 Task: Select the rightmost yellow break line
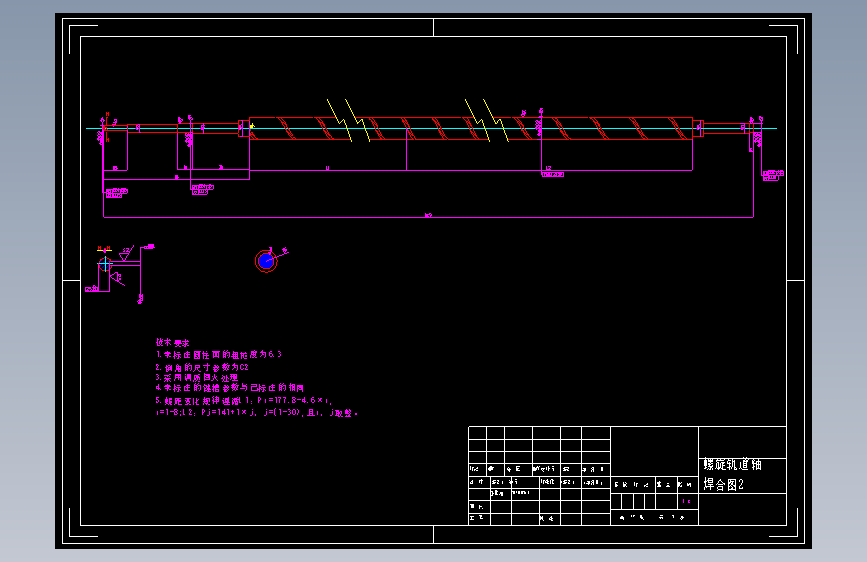[495, 121]
